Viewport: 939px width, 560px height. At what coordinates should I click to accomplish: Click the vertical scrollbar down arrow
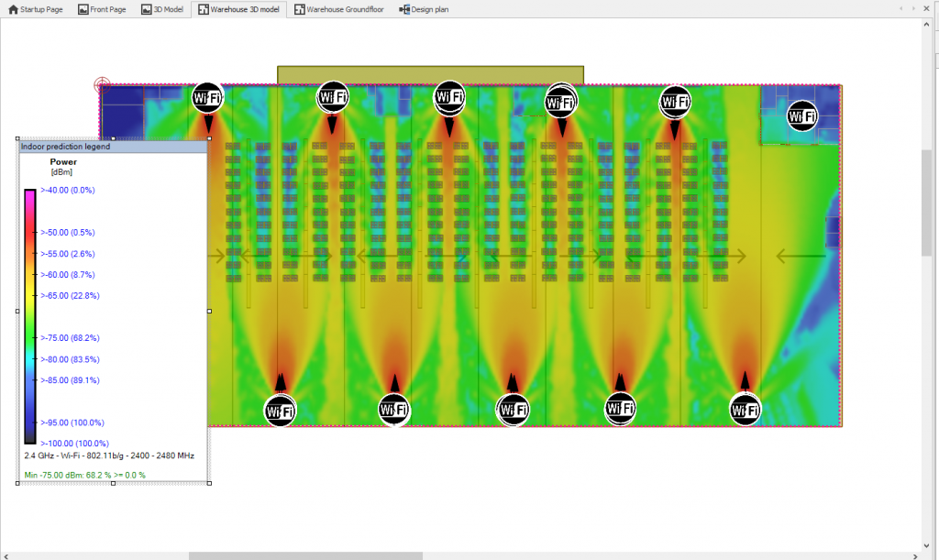click(x=926, y=545)
